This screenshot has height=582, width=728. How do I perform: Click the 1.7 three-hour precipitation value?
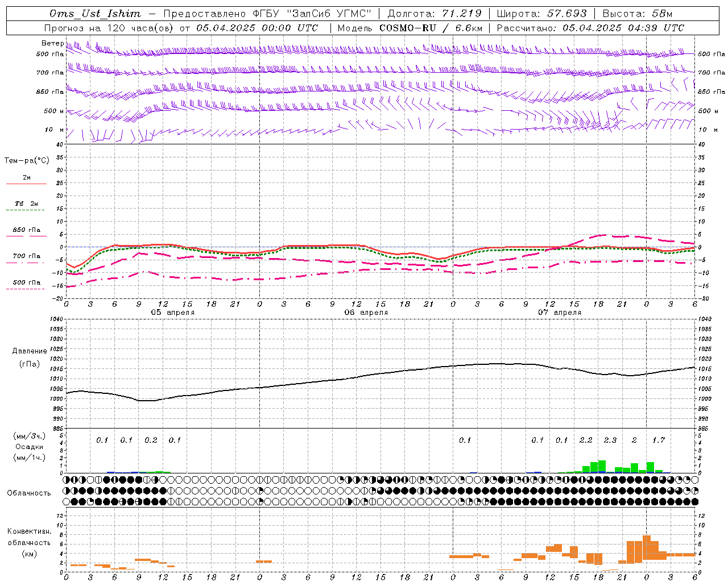(x=659, y=440)
